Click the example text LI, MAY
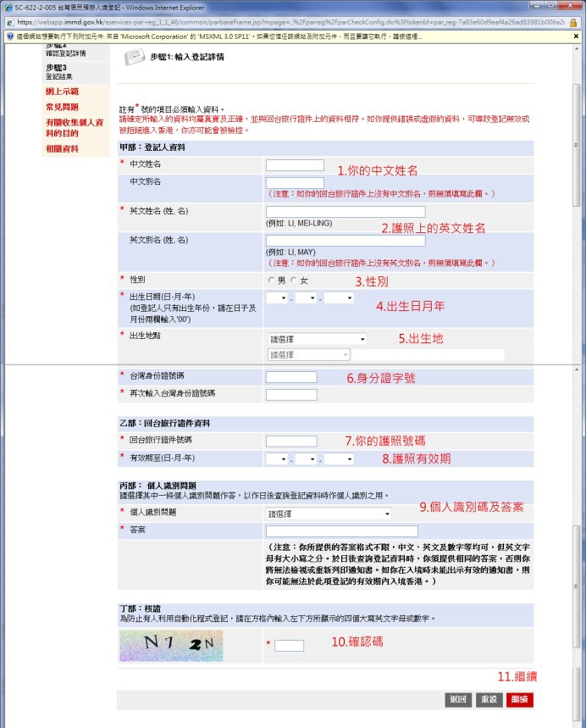Screen dimensions: 586x728 pos(301,252)
